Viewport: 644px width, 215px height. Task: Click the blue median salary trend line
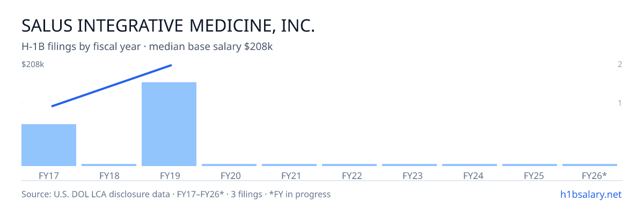click(112, 85)
